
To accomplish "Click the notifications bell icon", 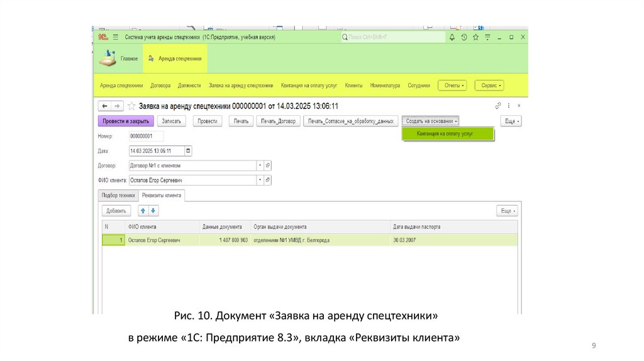I will coord(452,38).
